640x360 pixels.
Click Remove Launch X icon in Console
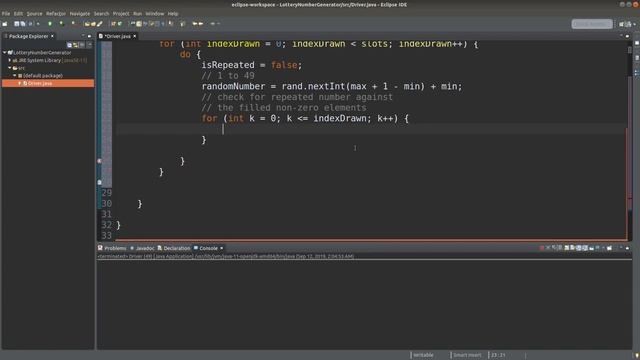tap(548, 248)
